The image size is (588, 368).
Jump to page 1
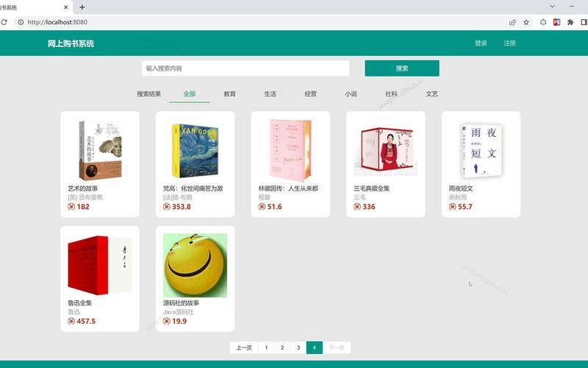click(267, 347)
